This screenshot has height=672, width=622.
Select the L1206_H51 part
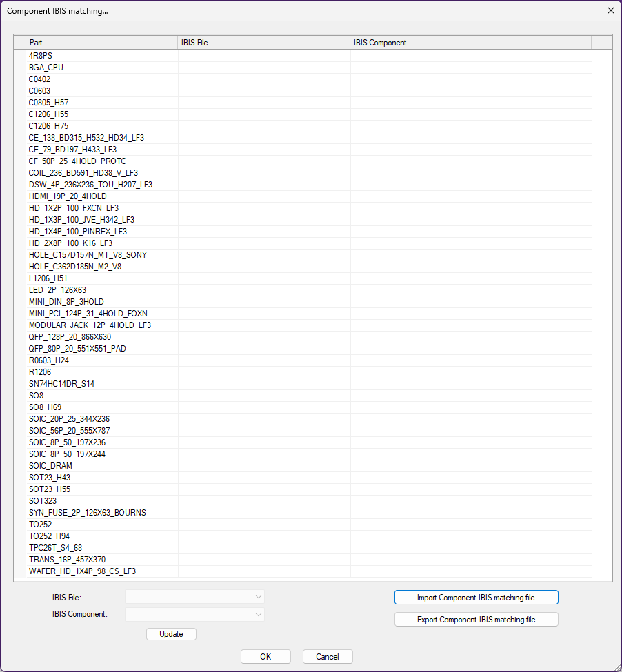(x=48, y=278)
